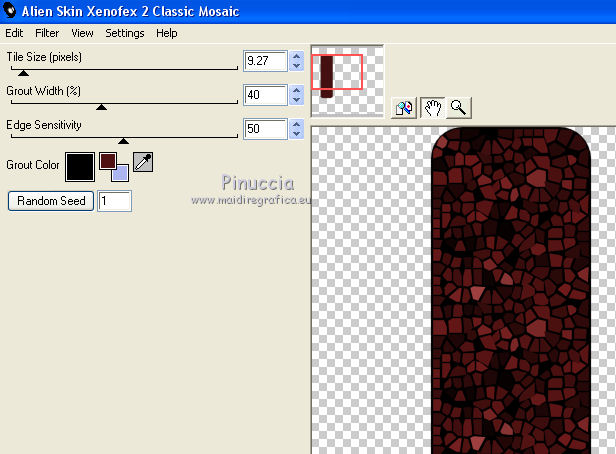
Task: Open the black Grout Color swatch
Action: point(80,167)
